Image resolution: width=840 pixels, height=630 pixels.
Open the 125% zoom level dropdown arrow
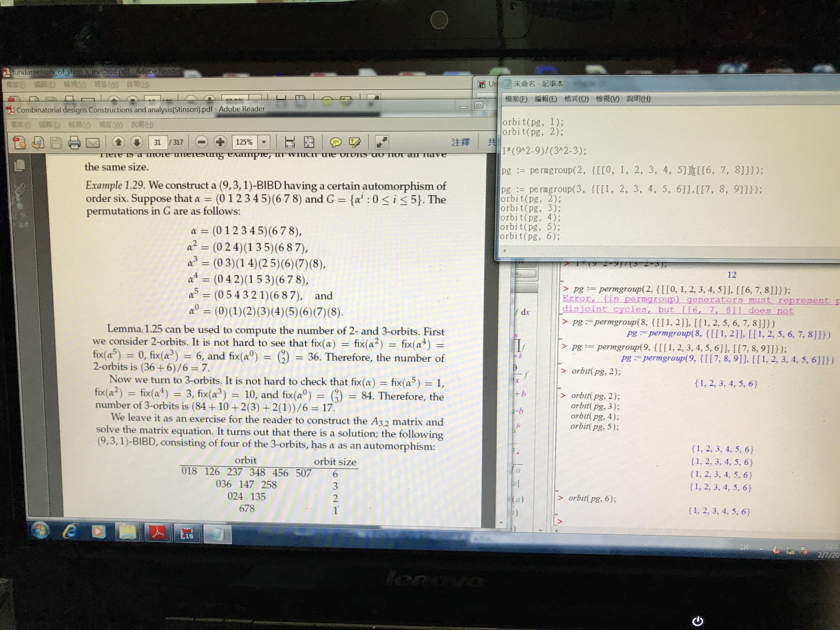[264, 142]
